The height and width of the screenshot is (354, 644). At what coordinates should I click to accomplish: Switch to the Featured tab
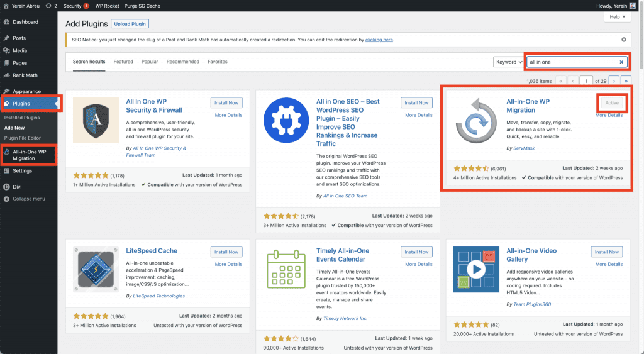coord(123,62)
